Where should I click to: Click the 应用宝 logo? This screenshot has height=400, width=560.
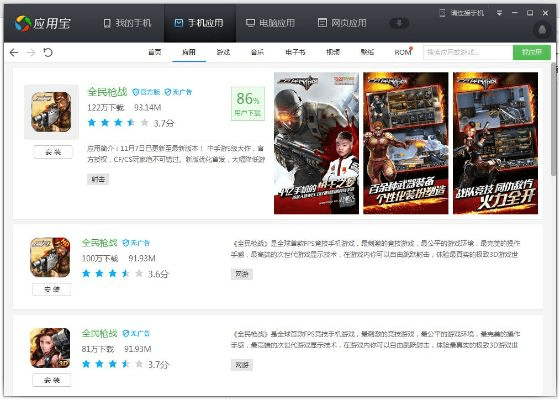(42, 24)
